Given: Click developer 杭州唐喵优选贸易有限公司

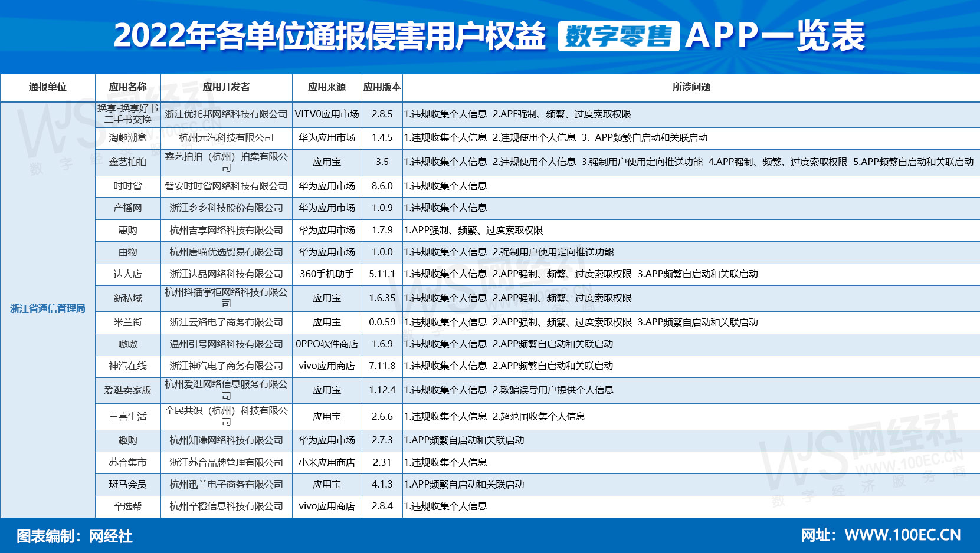Looking at the screenshot, I should [x=227, y=252].
